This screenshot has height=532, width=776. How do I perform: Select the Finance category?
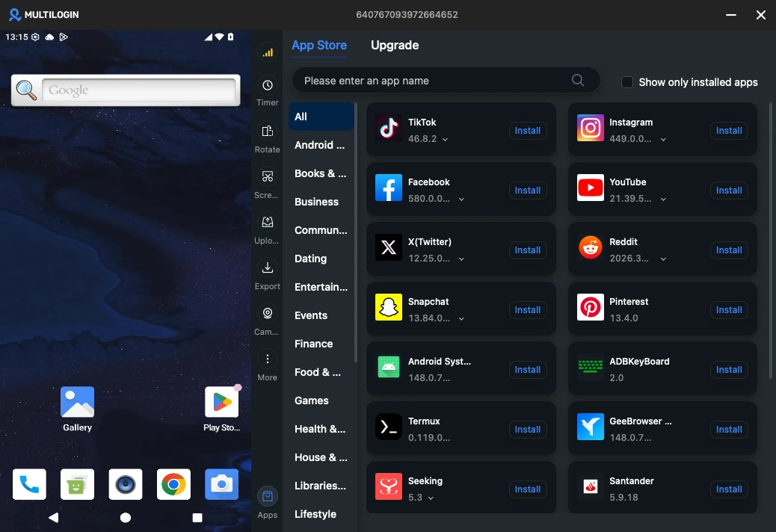click(321, 344)
